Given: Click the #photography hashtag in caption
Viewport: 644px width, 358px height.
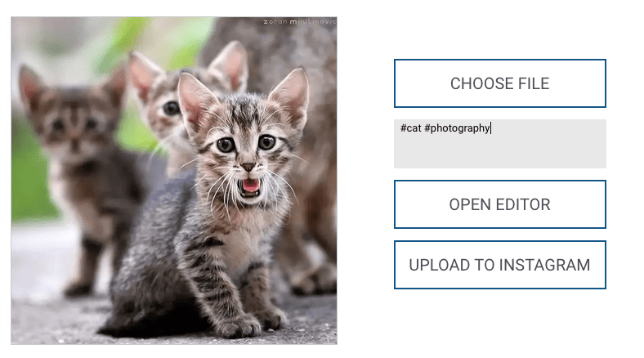Looking at the screenshot, I should [x=457, y=128].
